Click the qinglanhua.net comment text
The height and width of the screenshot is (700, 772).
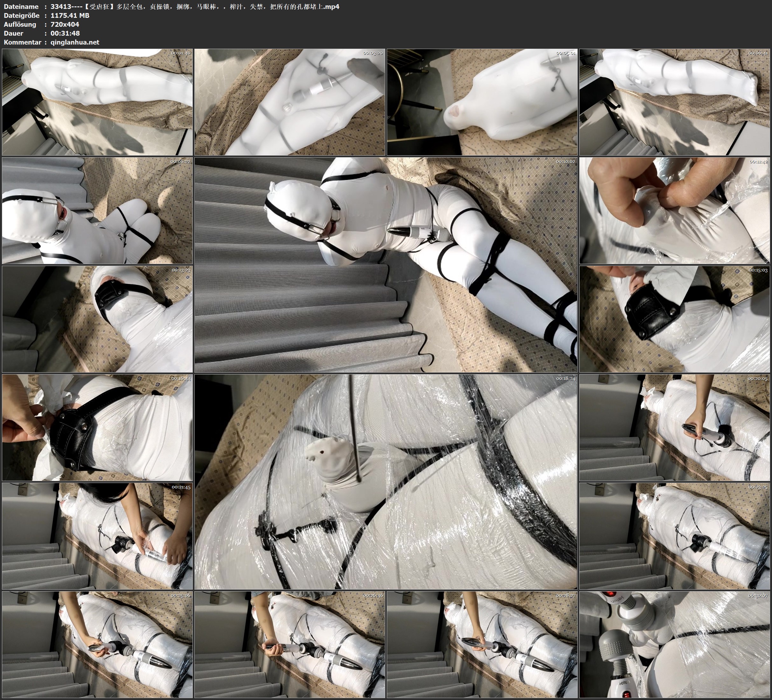[x=75, y=43]
